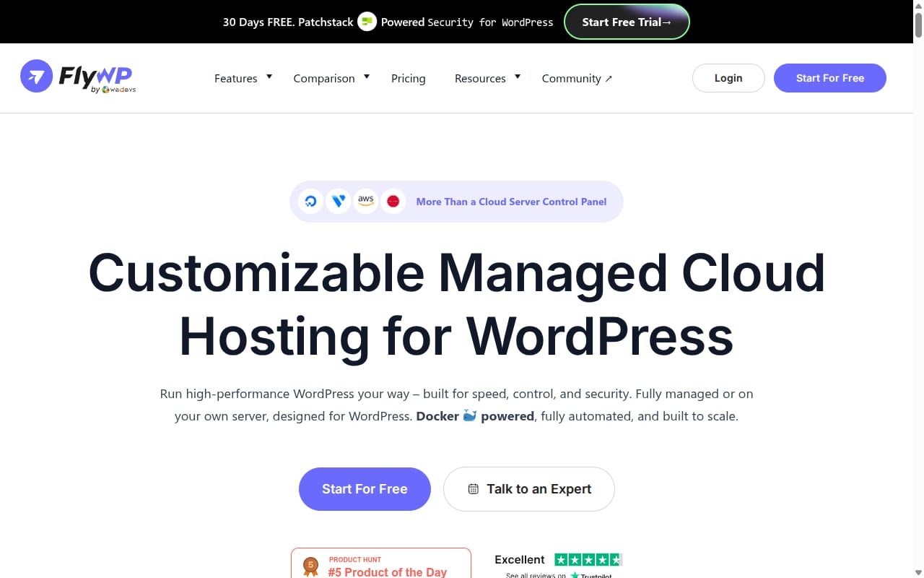Click the Docker powered bold text

[475, 416]
